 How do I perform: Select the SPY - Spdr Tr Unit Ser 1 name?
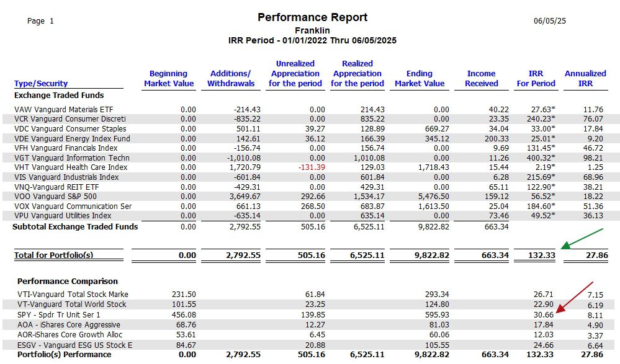59,315
